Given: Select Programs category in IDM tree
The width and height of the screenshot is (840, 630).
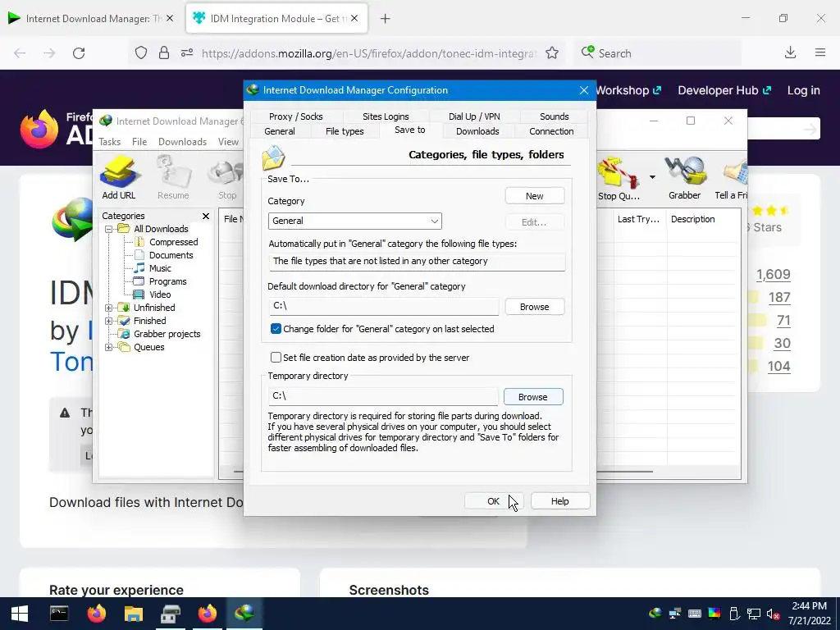Looking at the screenshot, I should pyautogui.click(x=167, y=281).
